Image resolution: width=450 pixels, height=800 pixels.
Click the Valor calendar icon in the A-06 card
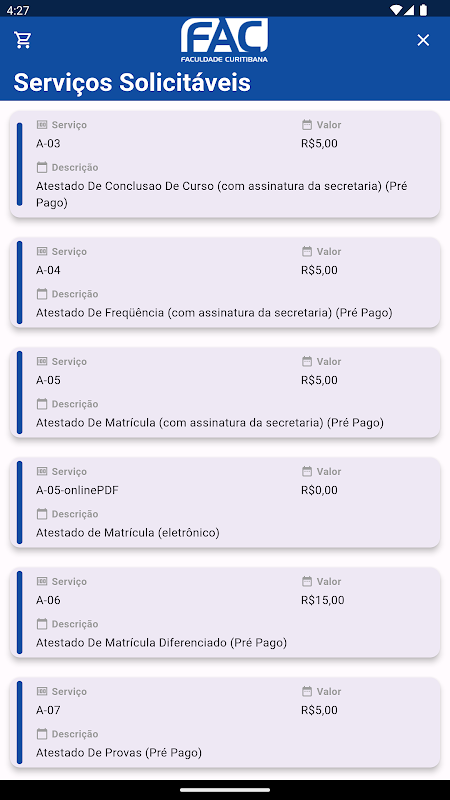307,581
